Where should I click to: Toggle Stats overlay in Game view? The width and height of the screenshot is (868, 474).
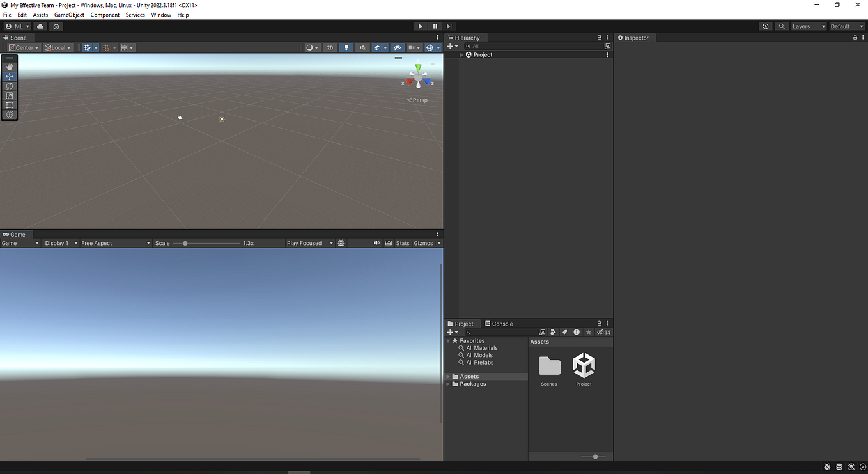tap(403, 243)
